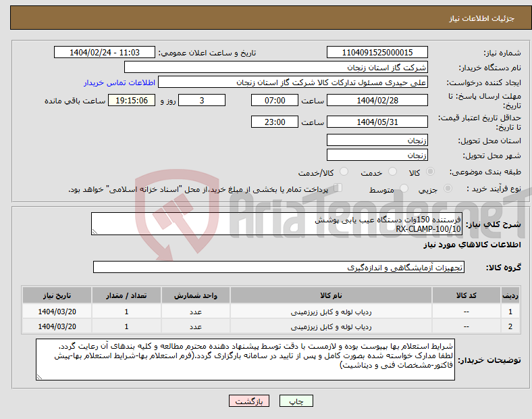The image size is (532, 419).
Task: Click price validity date 1404/05/31
Action: pyautogui.click(x=377, y=122)
